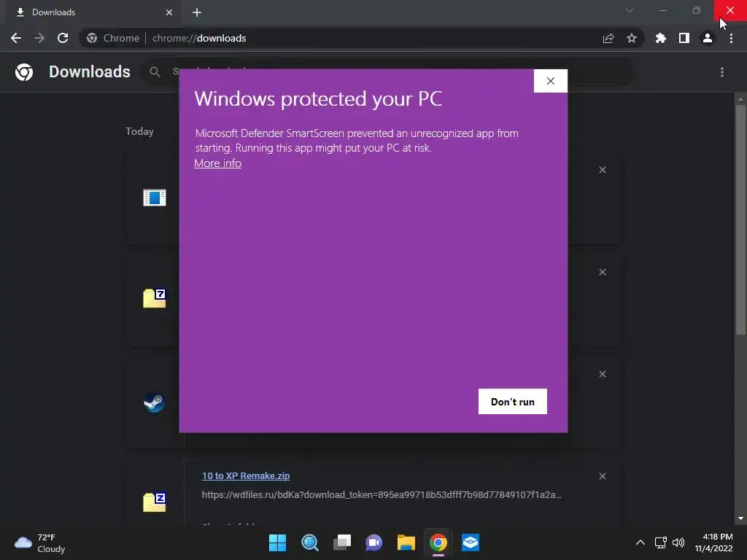Viewport: 747px width, 560px height.
Task: Click the volume icon in system tray
Action: 678,542
